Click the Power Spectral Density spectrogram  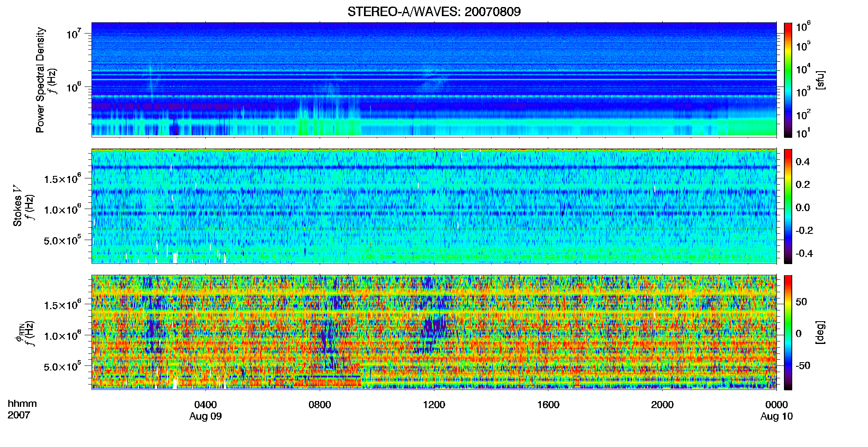click(x=434, y=79)
